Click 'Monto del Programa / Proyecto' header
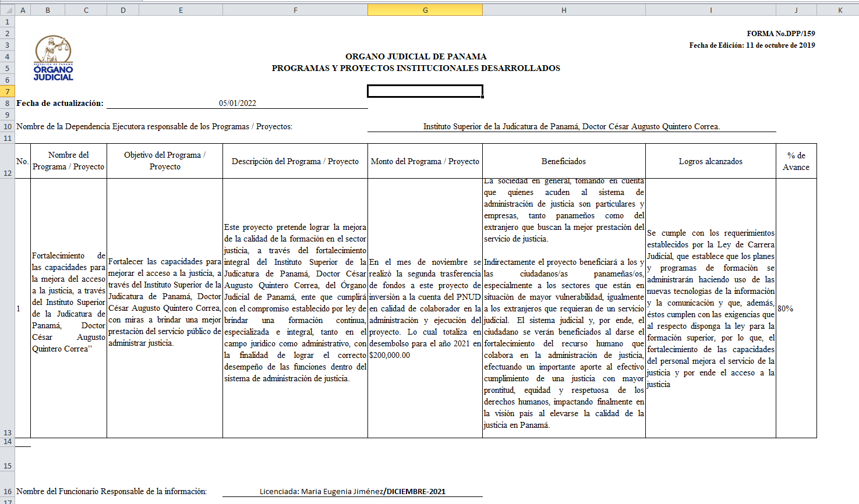Viewport: 859px width, 504px height. tap(425, 161)
